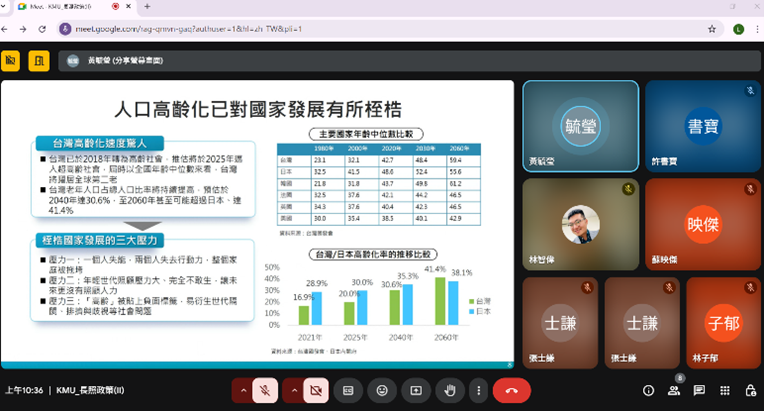Click the first yellow icon above the presentation

pos(10,61)
